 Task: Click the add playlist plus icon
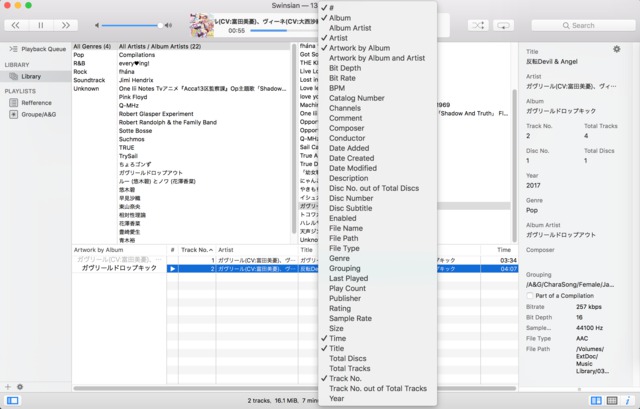tap(8, 386)
